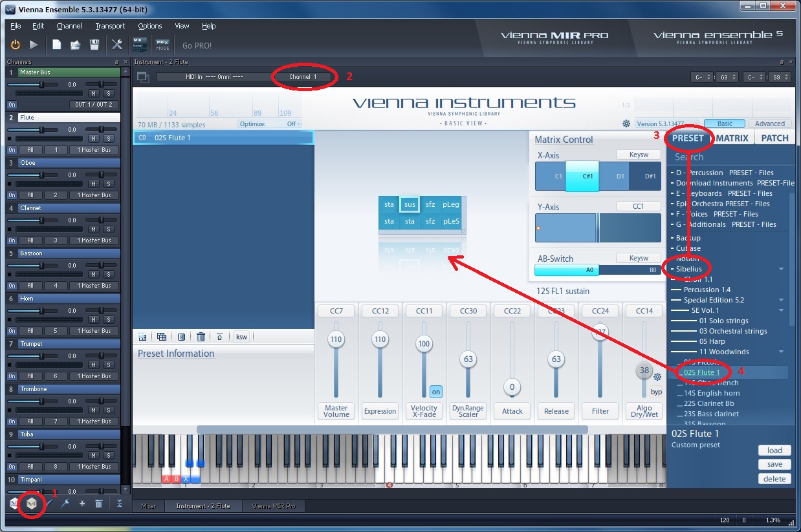Open the Transport menu
This screenshot has height=532, width=801.
pyautogui.click(x=110, y=26)
